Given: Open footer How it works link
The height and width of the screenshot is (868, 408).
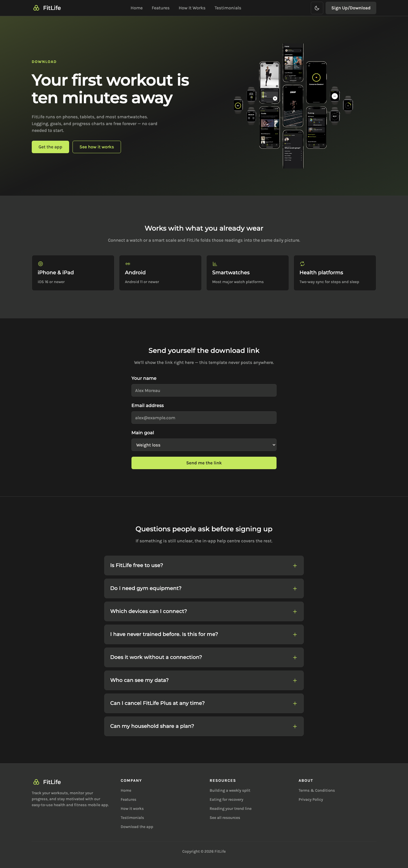Looking at the screenshot, I should click(132, 809).
